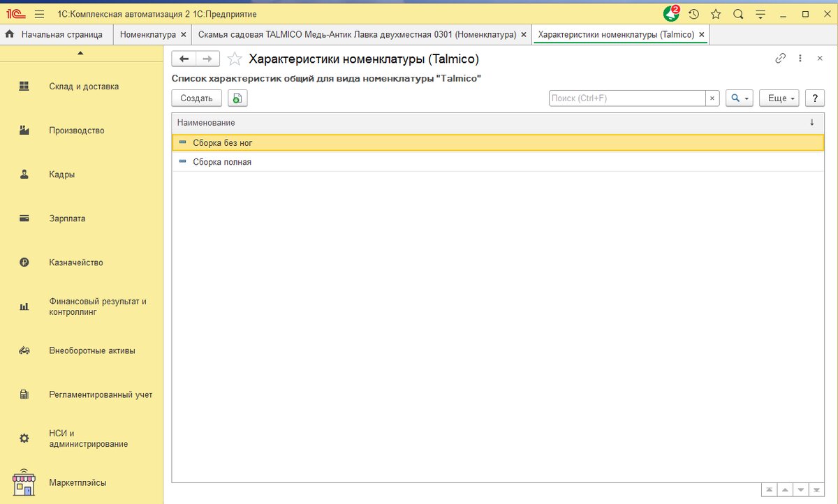838x504 pixels.
Task: Close the Номенклатура tab
Action: click(x=184, y=34)
